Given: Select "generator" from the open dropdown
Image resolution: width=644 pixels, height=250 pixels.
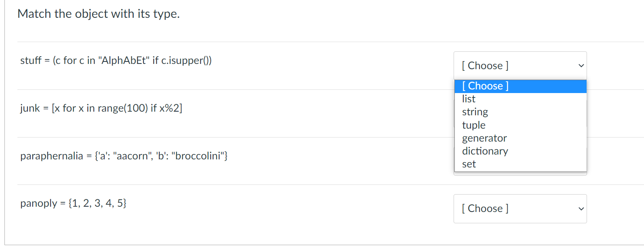Looking at the screenshot, I should (x=484, y=138).
